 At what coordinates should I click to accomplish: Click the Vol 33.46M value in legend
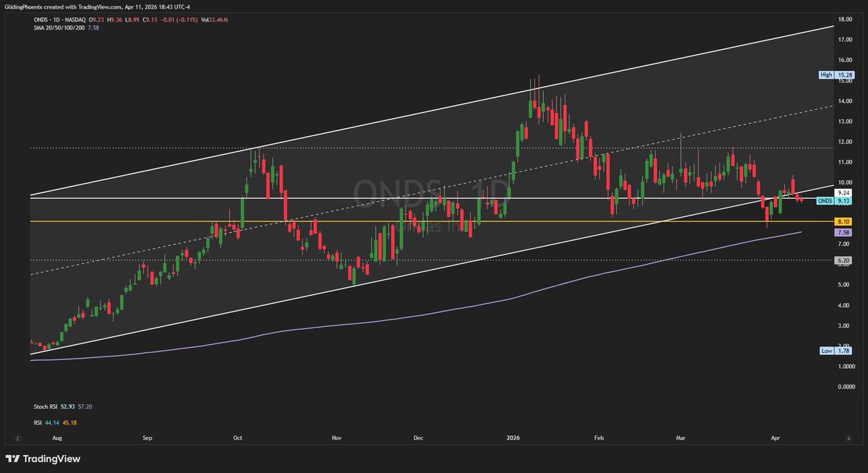213,20
